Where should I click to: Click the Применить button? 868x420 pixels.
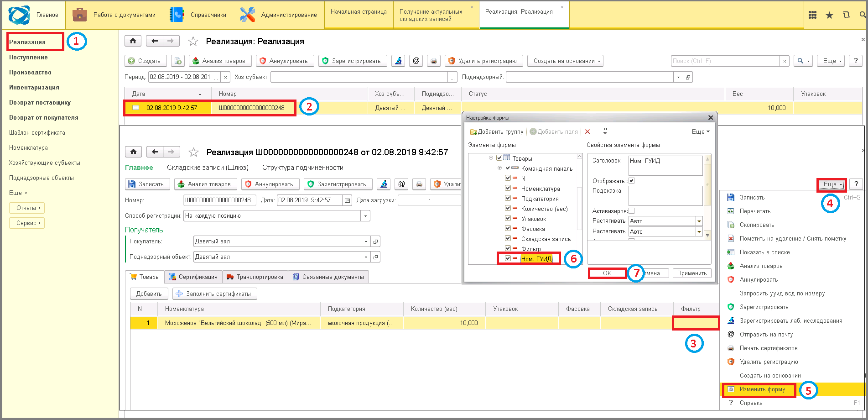(691, 273)
